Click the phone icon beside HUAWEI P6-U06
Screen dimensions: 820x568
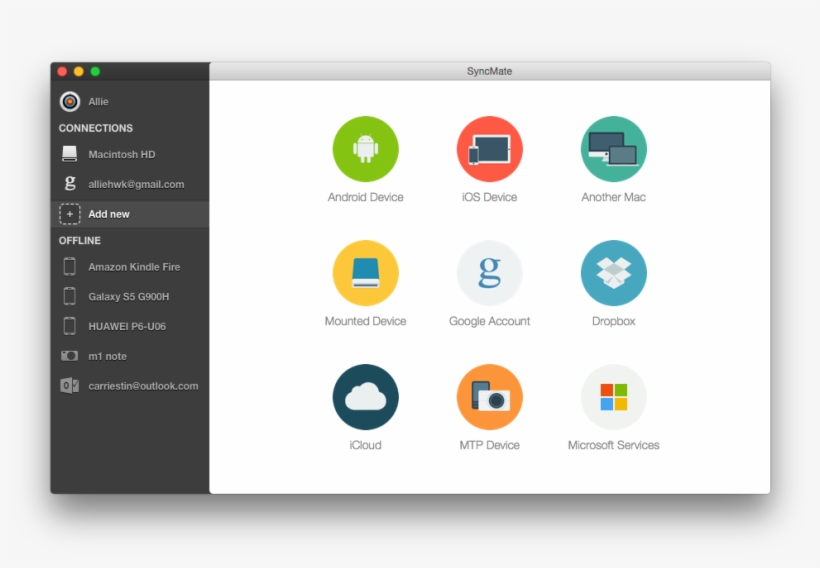[x=70, y=326]
